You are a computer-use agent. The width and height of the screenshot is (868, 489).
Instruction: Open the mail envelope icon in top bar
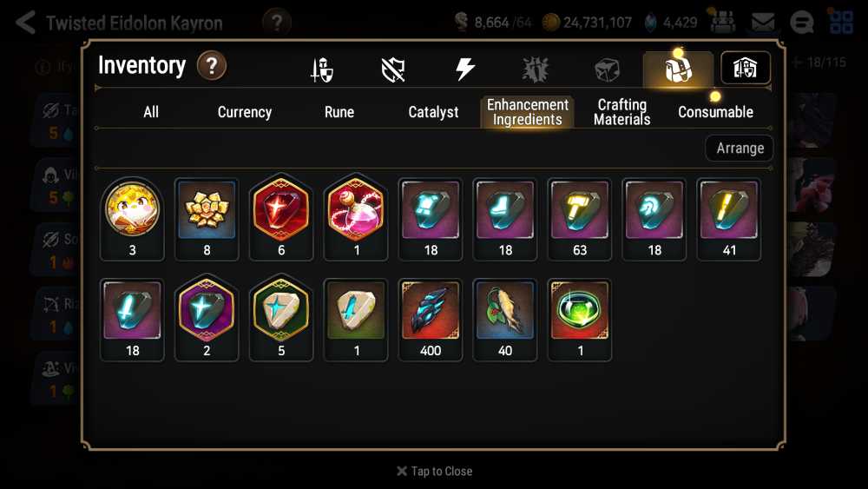point(763,23)
